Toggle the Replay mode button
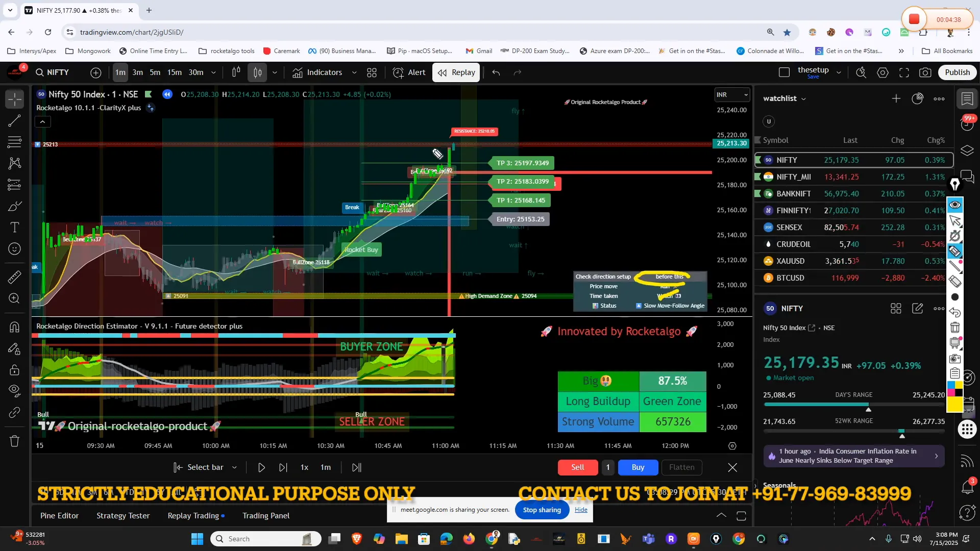This screenshot has height=551, width=980. [456, 72]
